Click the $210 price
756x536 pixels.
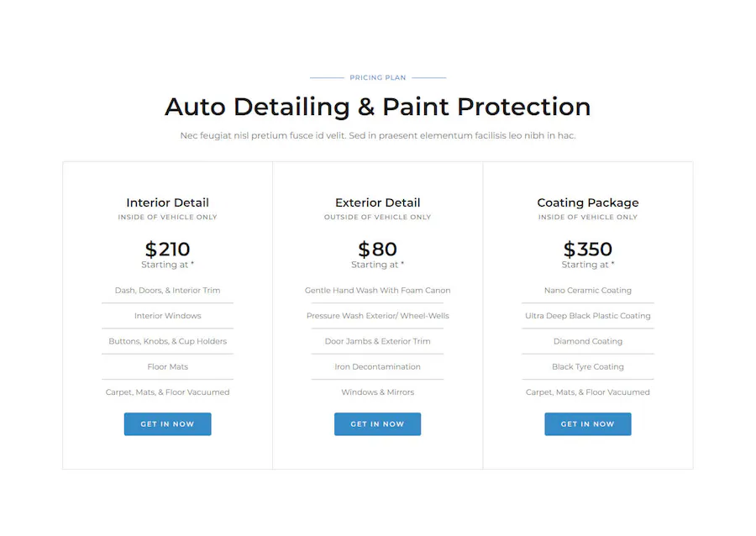(x=167, y=250)
